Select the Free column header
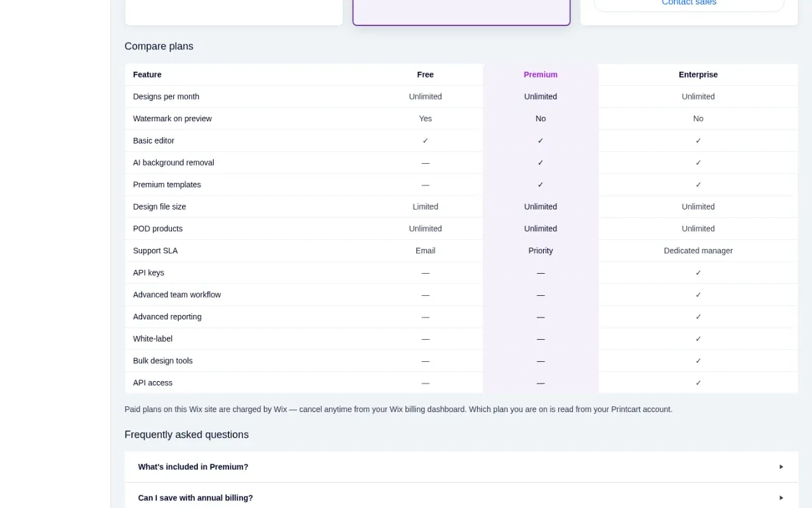Image resolution: width=812 pixels, height=508 pixels. coord(425,74)
